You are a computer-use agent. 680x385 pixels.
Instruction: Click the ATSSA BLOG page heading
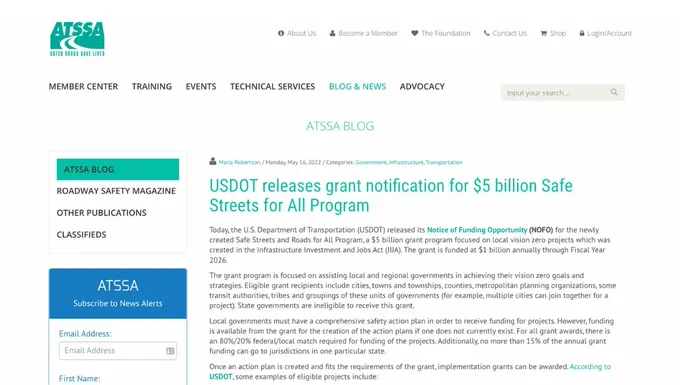pyautogui.click(x=340, y=126)
